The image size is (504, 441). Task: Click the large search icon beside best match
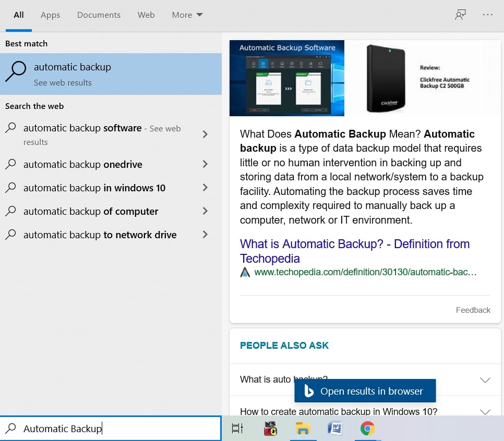[16, 71]
